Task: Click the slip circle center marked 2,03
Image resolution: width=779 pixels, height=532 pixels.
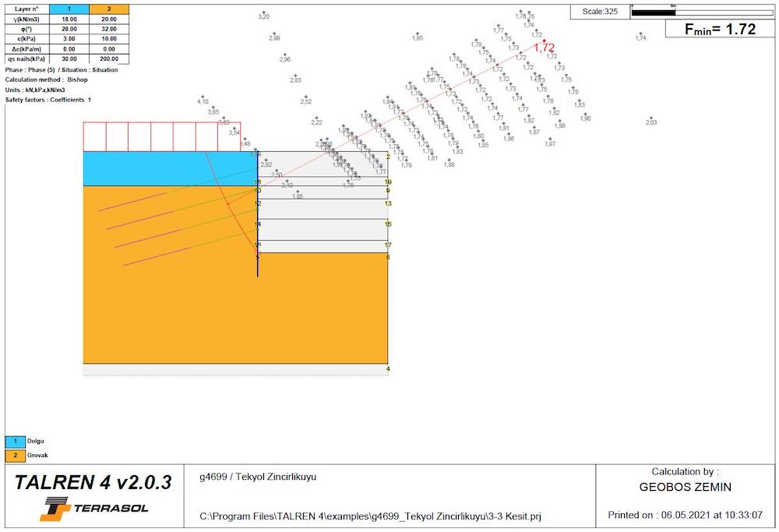Action: click(x=651, y=118)
